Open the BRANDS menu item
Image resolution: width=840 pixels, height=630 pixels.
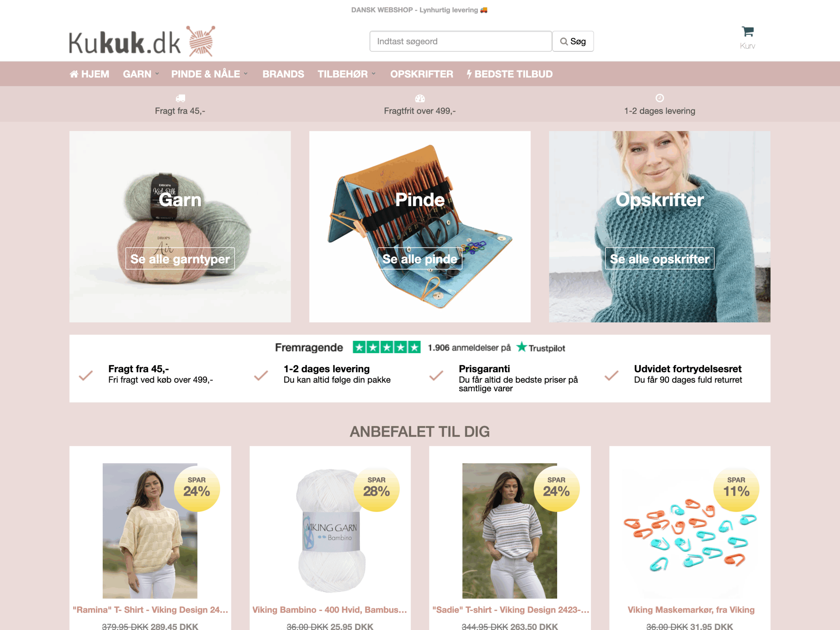[283, 74]
